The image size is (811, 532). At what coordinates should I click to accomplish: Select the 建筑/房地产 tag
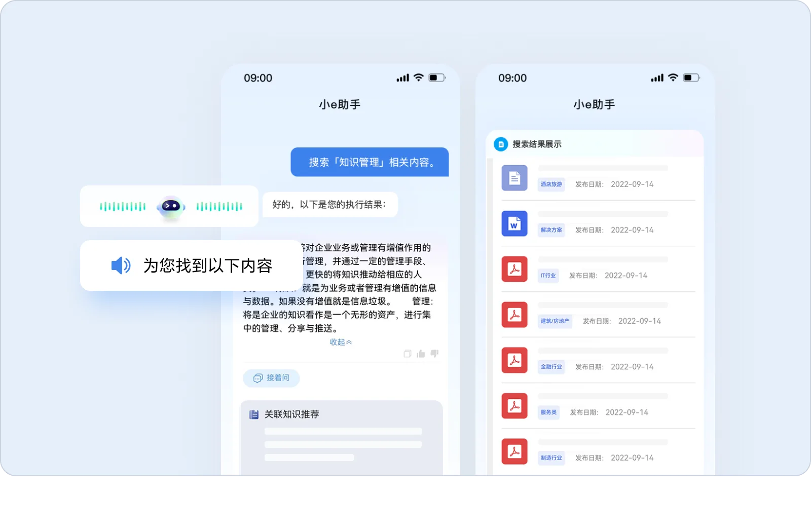tap(555, 321)
